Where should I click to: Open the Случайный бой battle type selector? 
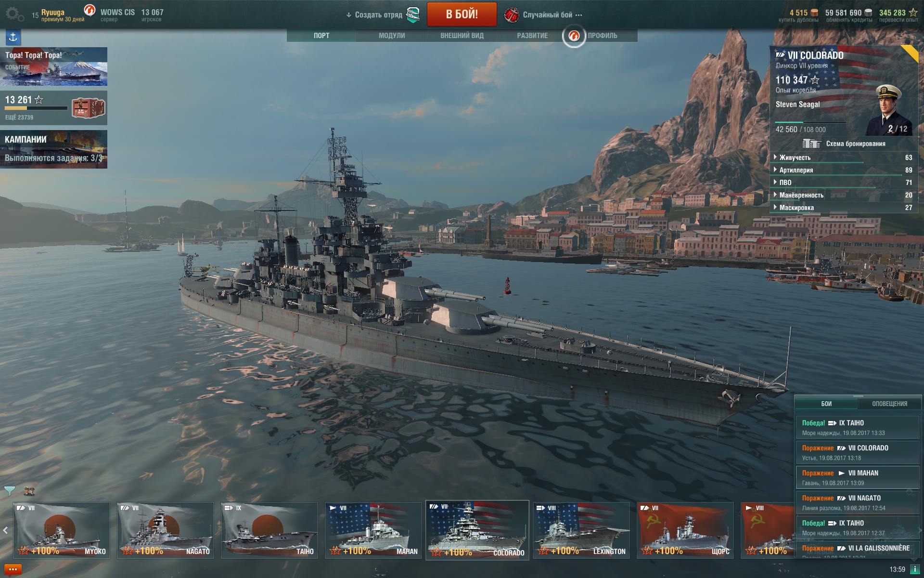pyautogui.click(x=544, y=15)
